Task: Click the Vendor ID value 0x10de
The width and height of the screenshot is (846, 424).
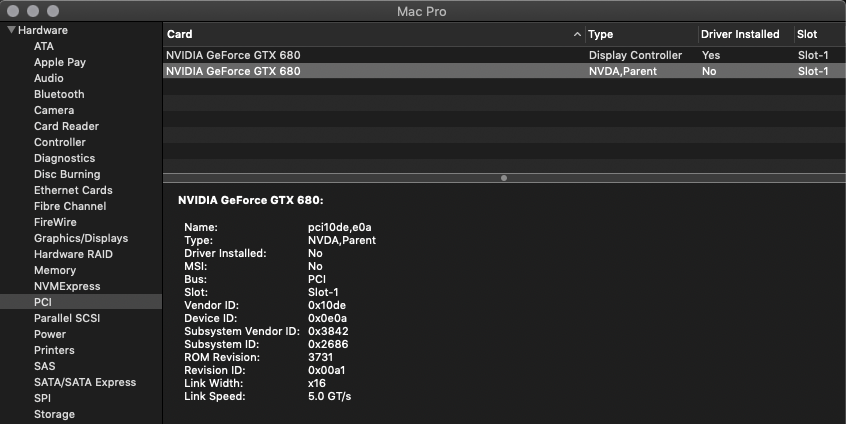Action: tap(326, 305)
